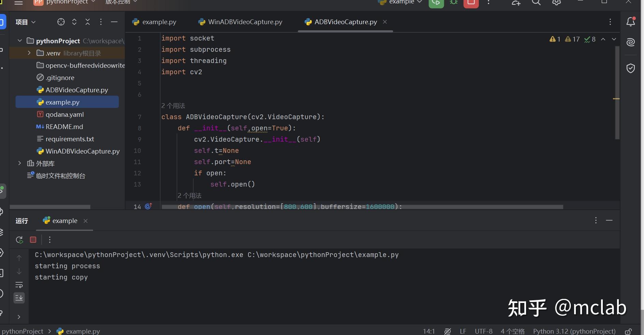Image resolution: width=644 pixels, height=335 pixels.
Task: Open the shield coverage tool on right sidebar
Action: click(630, 68)
